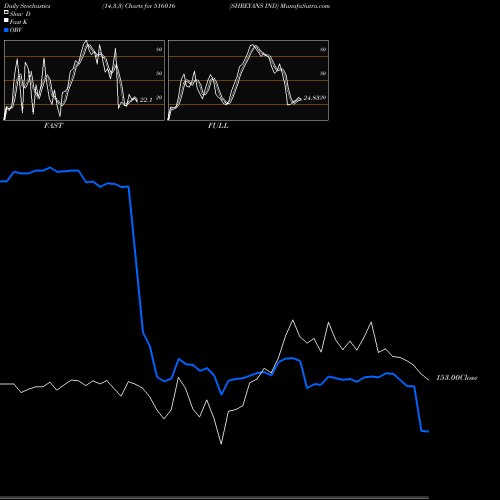500x500 pixels.
Task: Click the '(SHREYANS IND) MunafaSutra.com' title text
Action: (280, 6)
